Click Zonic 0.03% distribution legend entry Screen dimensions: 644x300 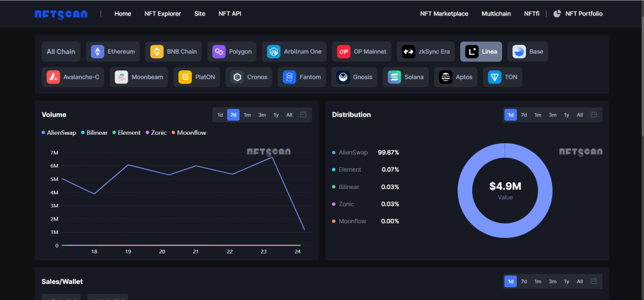(x=366, y=204)
